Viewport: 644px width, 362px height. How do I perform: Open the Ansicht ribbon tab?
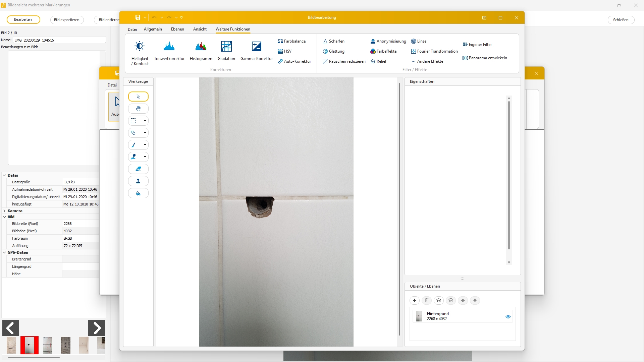[x=200, y=29]
